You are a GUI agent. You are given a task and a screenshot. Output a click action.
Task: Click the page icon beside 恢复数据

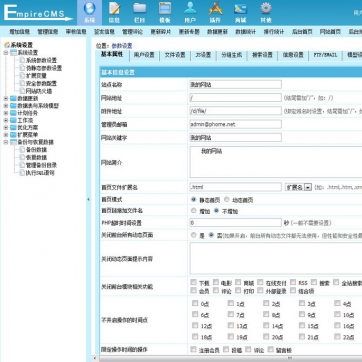pos(22,157)
